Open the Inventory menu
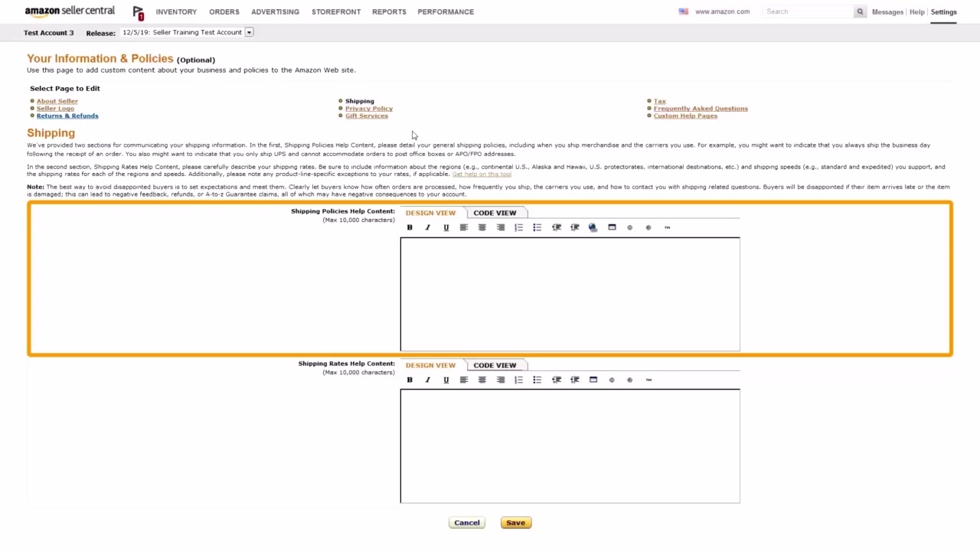The image size is (980, 551). pyautogui.click(x=176, y=11)
